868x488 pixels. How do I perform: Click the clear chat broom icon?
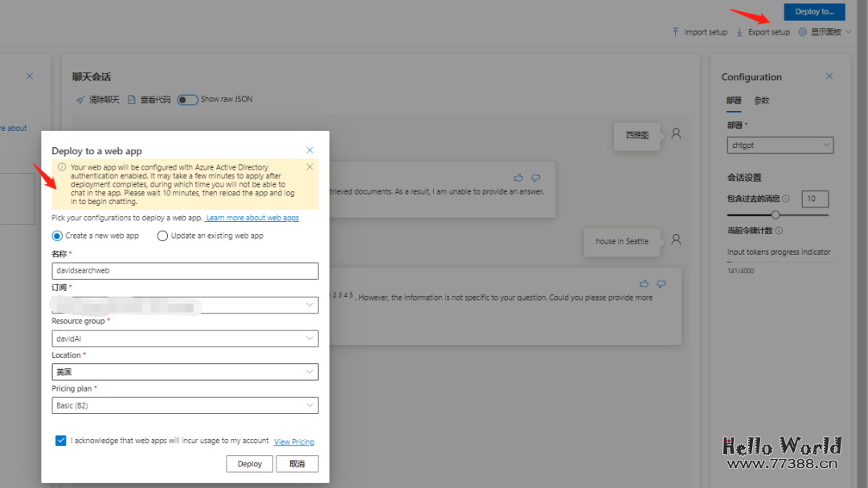pyautogui.click(x=80, y=100)
